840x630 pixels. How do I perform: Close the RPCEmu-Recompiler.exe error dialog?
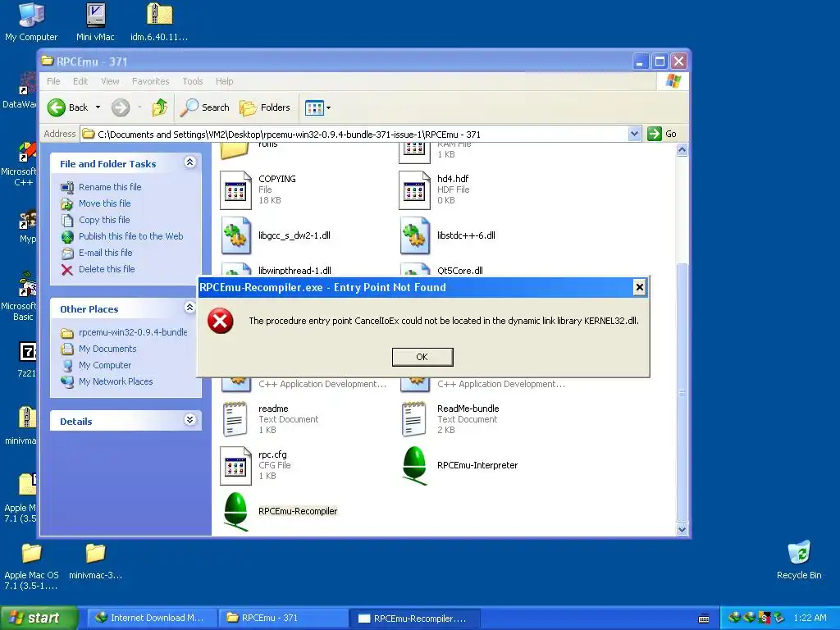point(639,287)
